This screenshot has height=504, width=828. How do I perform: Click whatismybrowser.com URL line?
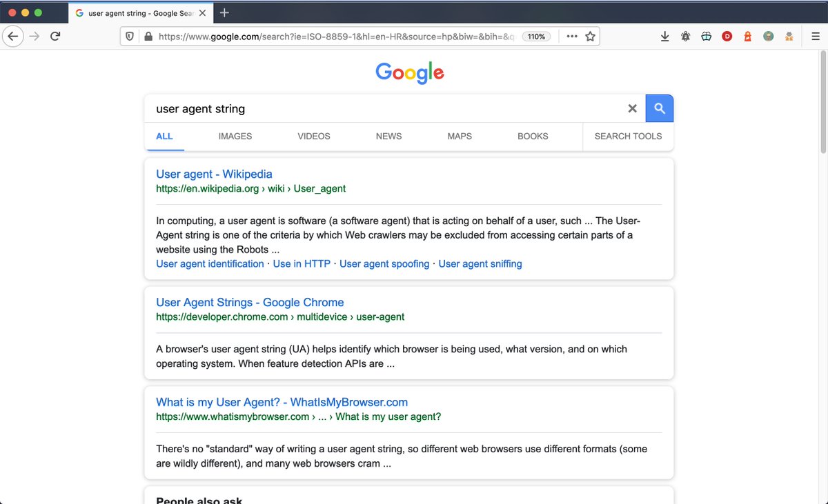[x=298, y=416]
